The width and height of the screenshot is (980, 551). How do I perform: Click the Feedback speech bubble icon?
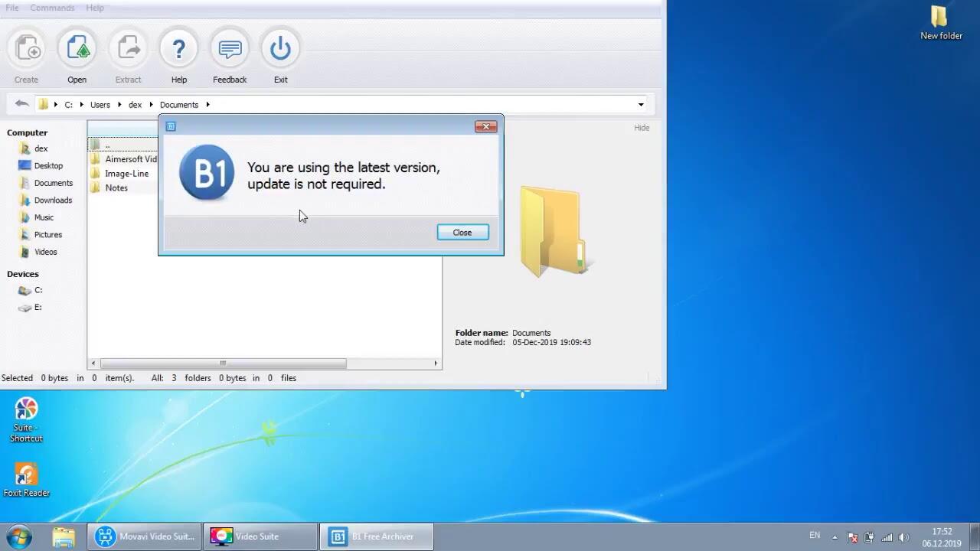click(x=230, y=49)
